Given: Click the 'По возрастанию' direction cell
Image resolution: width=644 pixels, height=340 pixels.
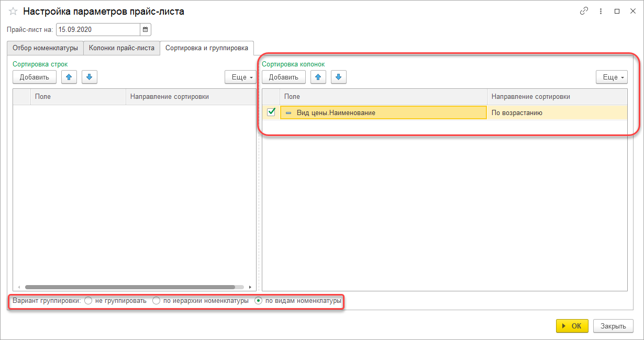Looking at the screenshot, I should (557, 112).
